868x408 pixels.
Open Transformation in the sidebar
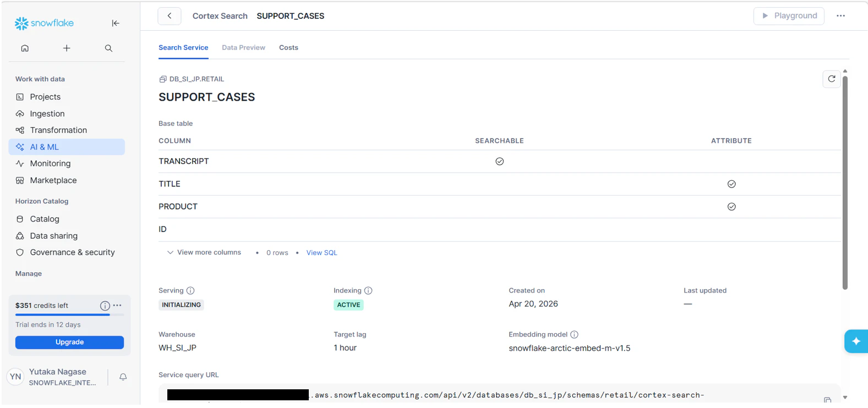(67, 130)
